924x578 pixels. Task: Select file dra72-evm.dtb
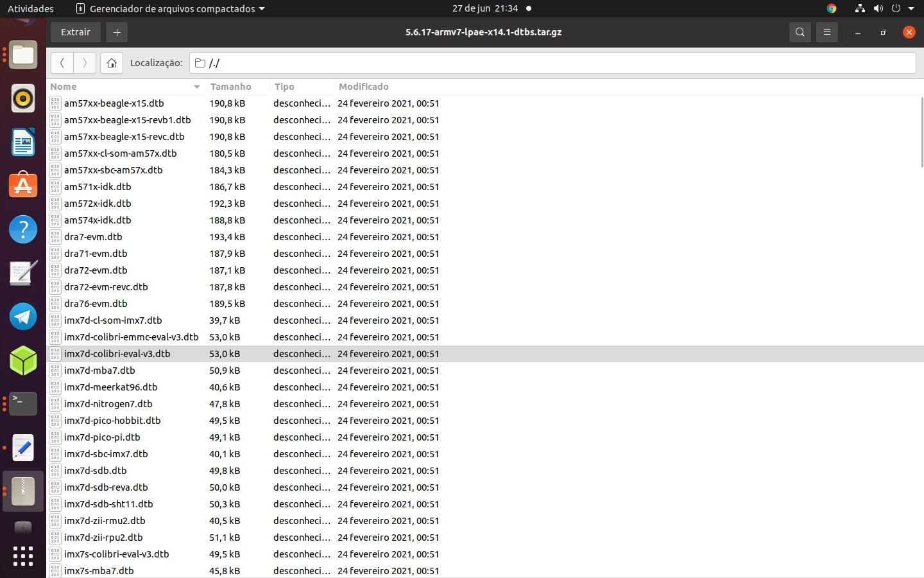click(486, 270)
